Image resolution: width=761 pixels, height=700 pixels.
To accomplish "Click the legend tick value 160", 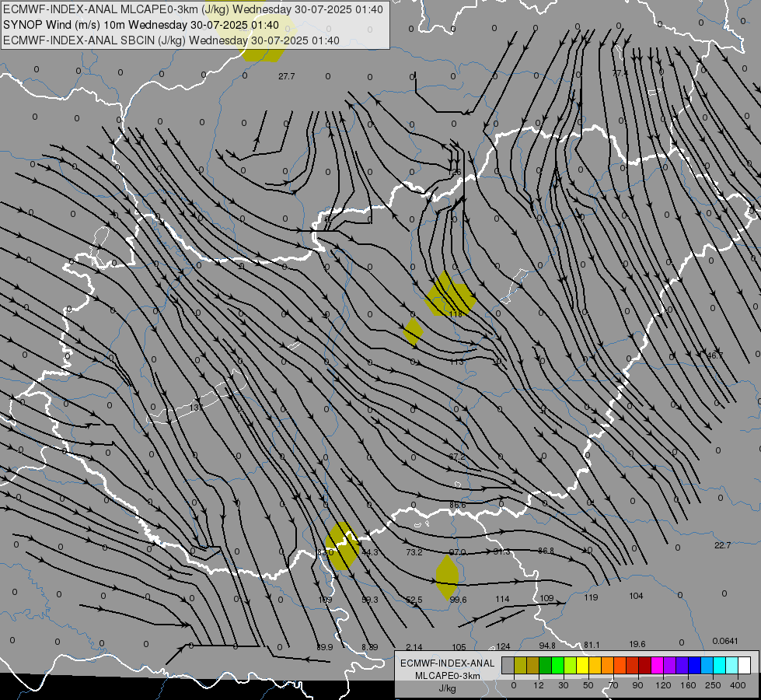I will pyautogui.click(x=688, y=685).
